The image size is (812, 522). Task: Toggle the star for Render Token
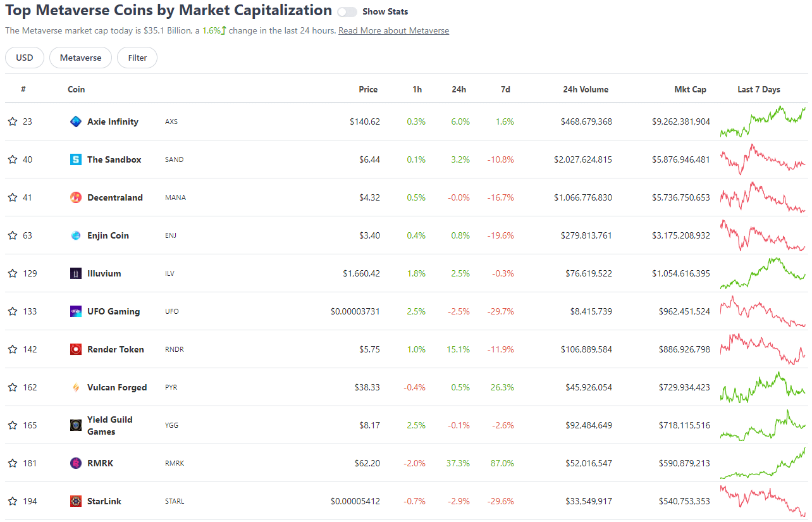[x=13, y=349]
